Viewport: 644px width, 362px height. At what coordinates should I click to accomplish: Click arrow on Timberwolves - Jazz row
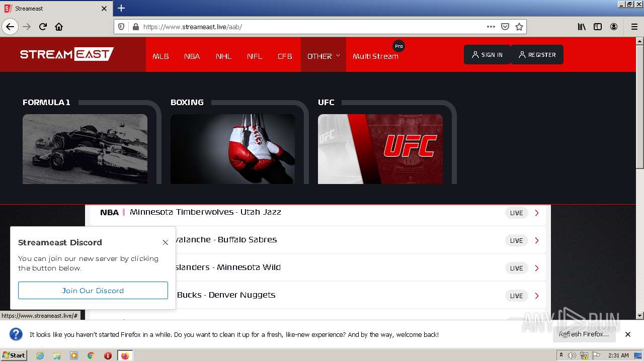pyautogui.click(x=537, y=213)
